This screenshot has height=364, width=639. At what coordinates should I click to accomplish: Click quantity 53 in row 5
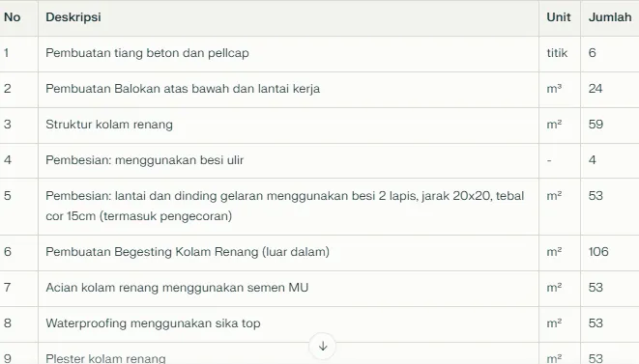(x=595, y=196)
